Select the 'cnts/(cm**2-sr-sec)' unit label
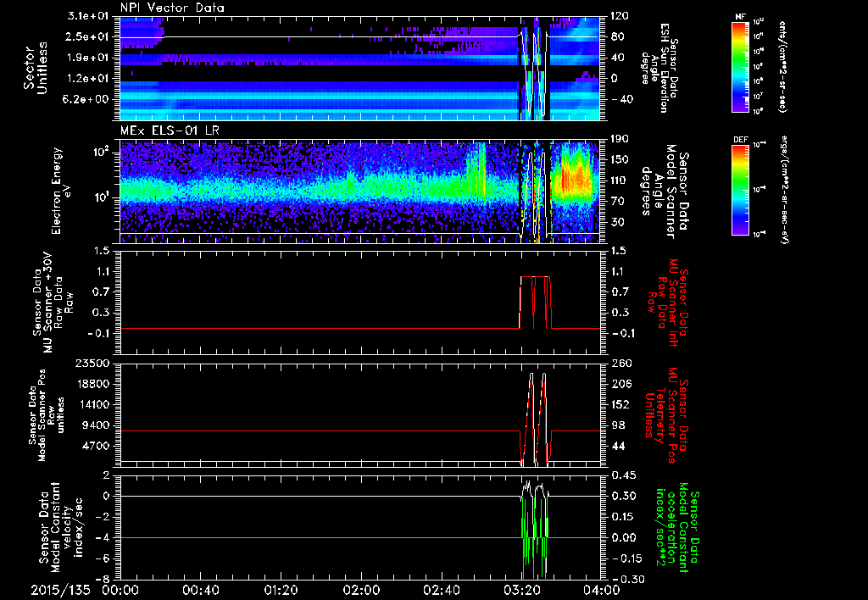Image resolution: width=868 pixels, height=600 pixels. point(782,67)
